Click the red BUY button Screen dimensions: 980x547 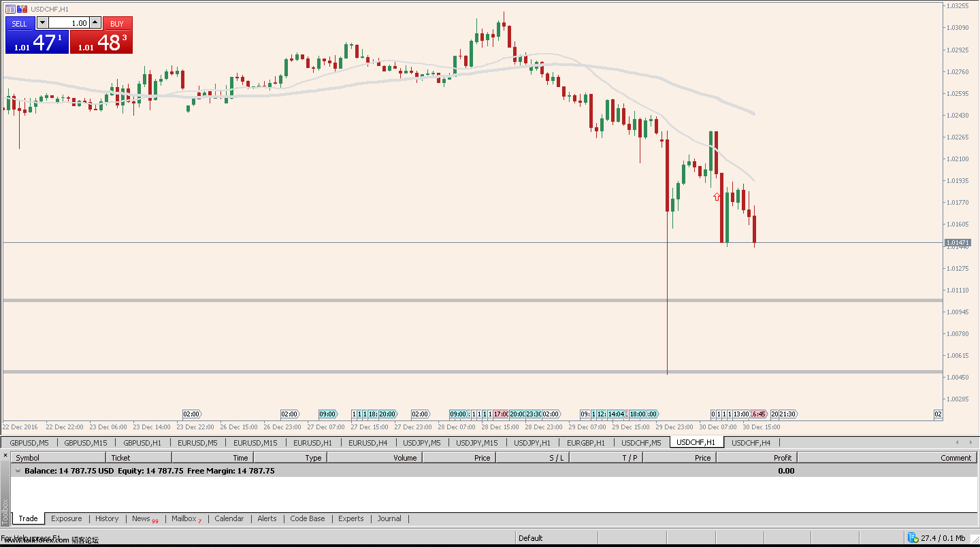point(117,24)
